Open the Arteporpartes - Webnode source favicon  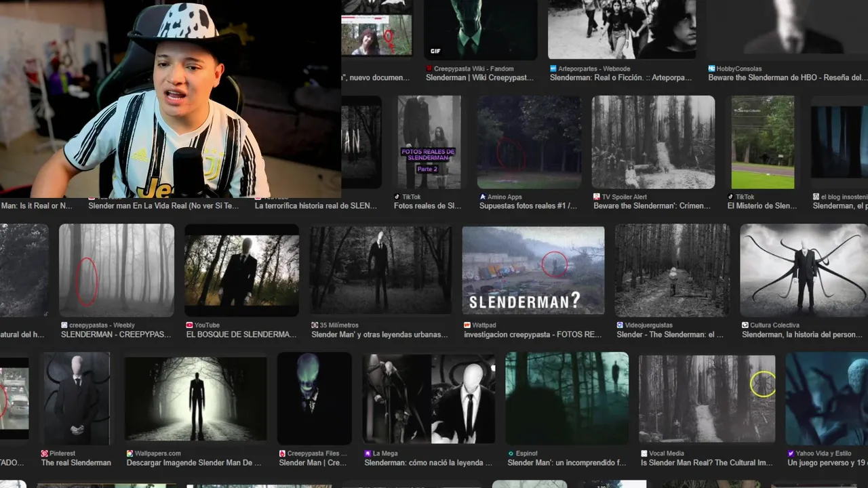pyautogui.click(x=553, y=68)
